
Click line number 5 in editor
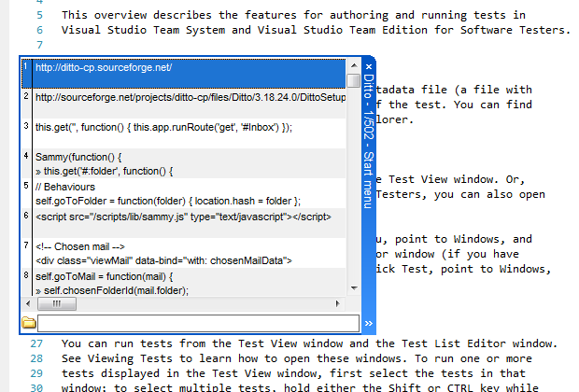[x=39, y=15]
